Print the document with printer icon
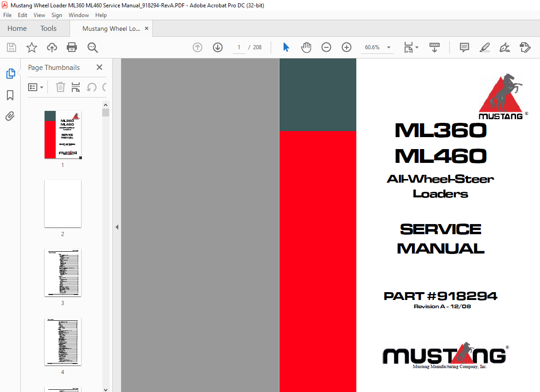This screenshot has height=392, width=540. point(72,47)
